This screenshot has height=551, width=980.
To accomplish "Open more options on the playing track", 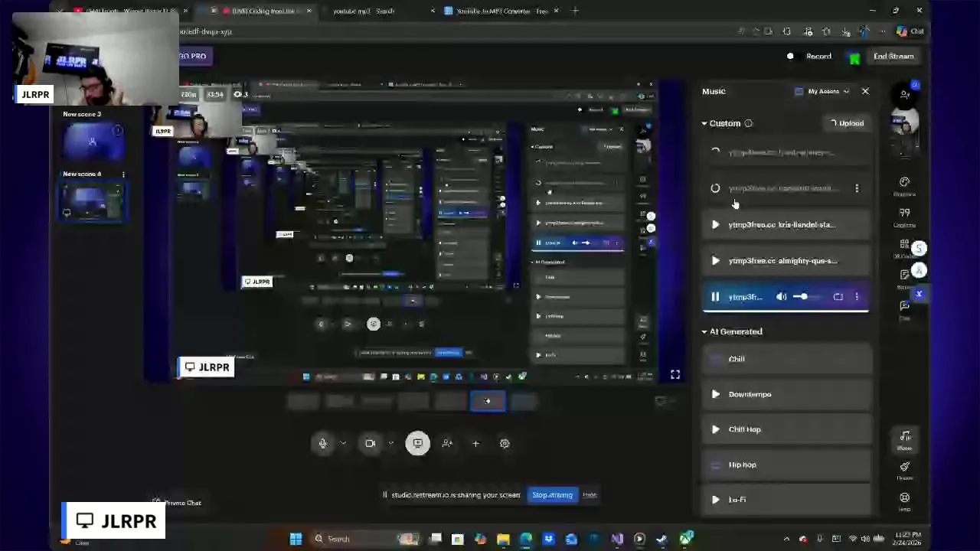I will pyautogui.click(x=857, y=297).
